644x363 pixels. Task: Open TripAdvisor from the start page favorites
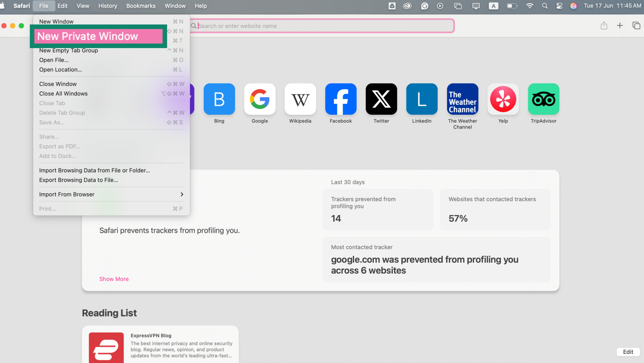544,99
